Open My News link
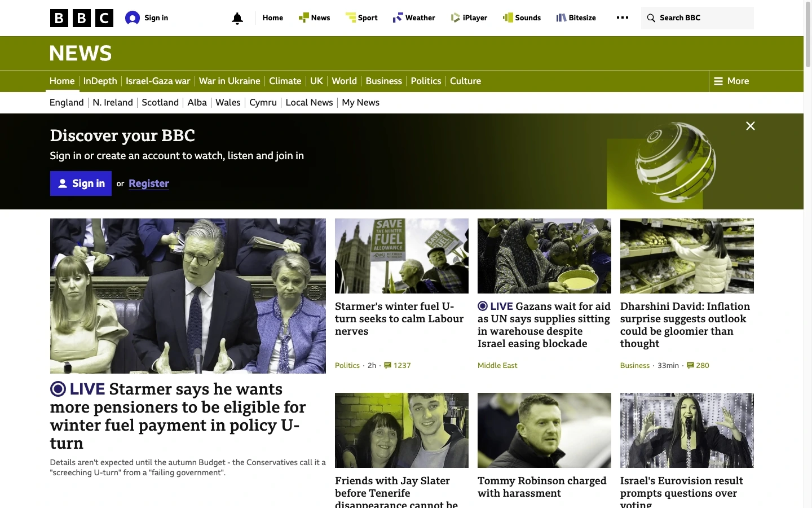This screenshot has height=508, width=812. pos(360,103)
